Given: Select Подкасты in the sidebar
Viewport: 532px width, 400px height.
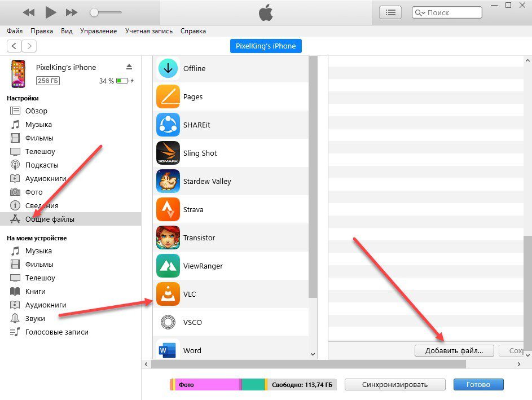Looking at the screenshot, I should (x=71, y=165).
